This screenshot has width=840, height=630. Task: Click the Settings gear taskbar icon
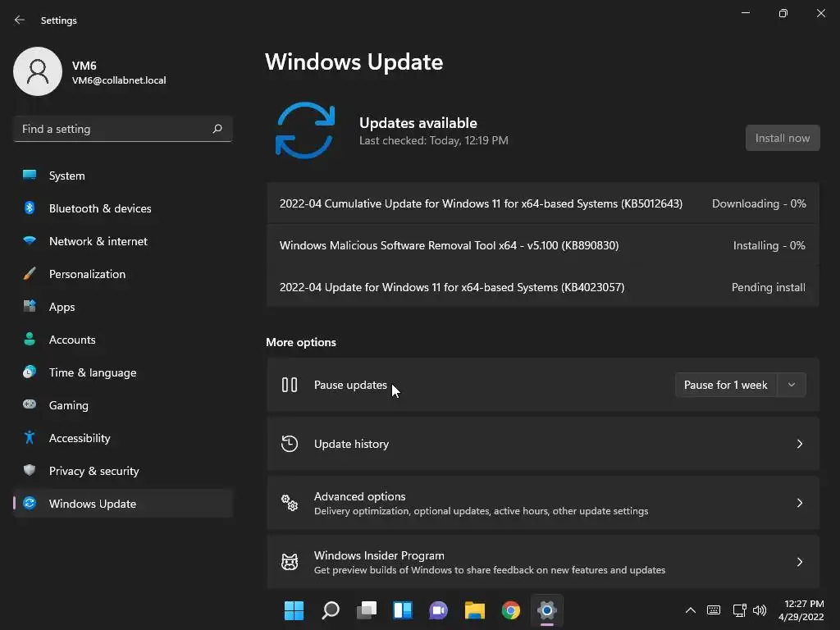tap(547, 610)
